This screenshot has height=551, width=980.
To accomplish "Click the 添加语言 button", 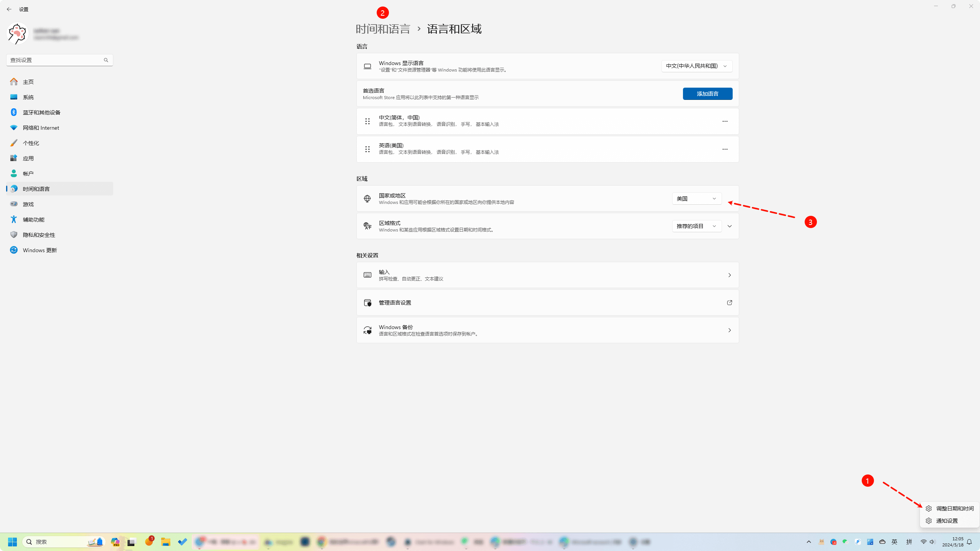I will point(707,94).
